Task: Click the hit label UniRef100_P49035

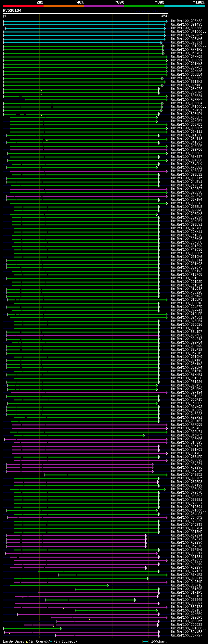Action: (x=187, y=560)
